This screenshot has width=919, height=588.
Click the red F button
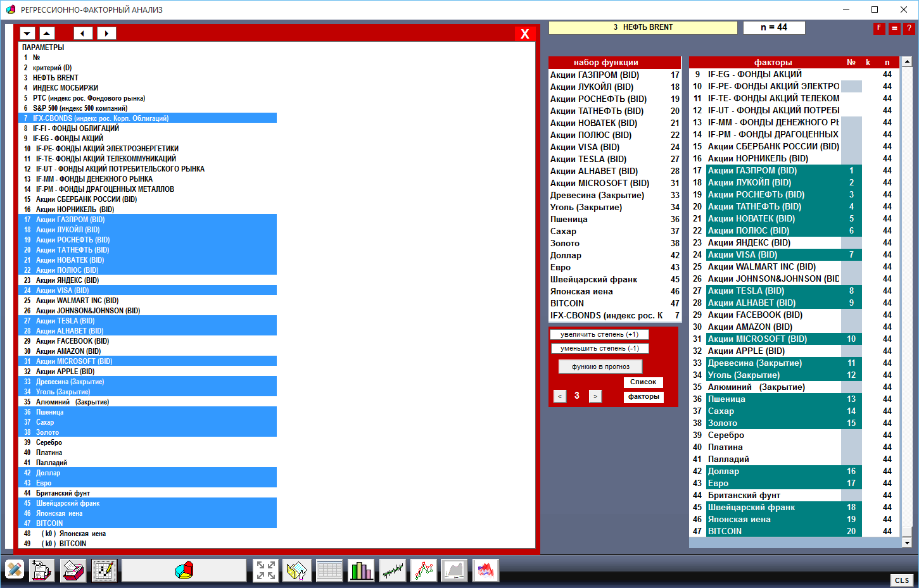point(879,28)
